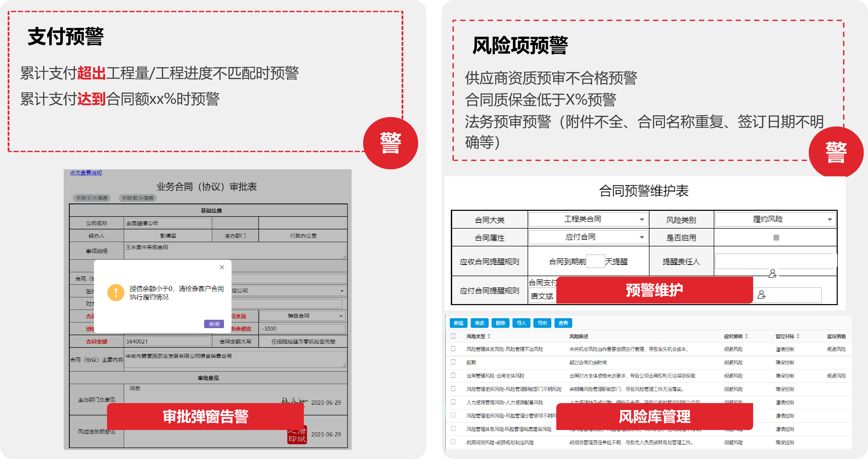The width and height of the screenshot is (868, 459).
Task: Click 关闭 in the credit alert dialog
Action: (215, 324)
